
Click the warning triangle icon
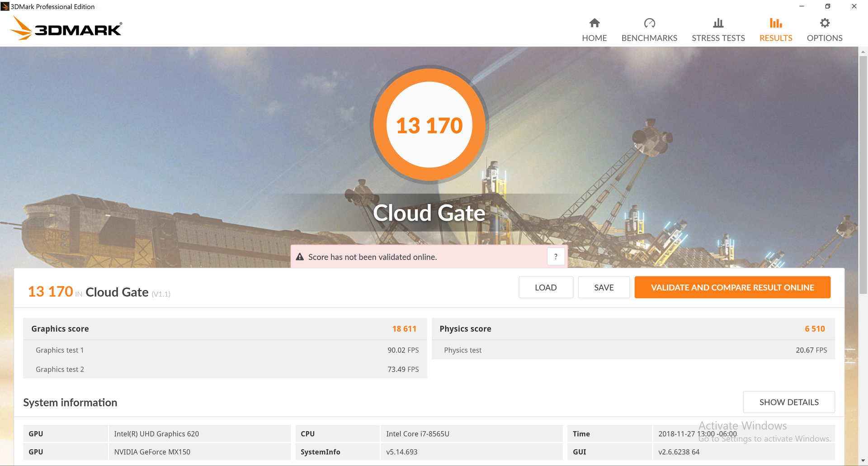coord(300,257)
